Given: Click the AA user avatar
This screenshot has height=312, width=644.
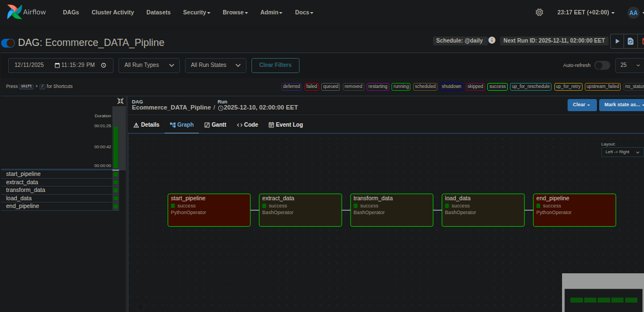Looking at the screenshot, I should coord(633,12).
